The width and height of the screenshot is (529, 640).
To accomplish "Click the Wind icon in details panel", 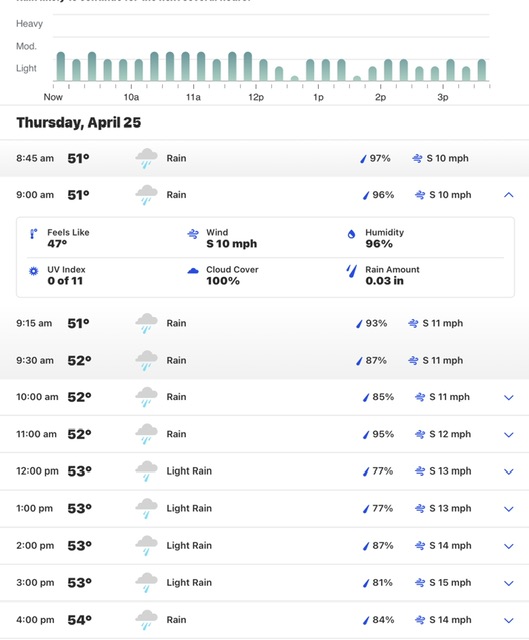I will coord(193,234).
